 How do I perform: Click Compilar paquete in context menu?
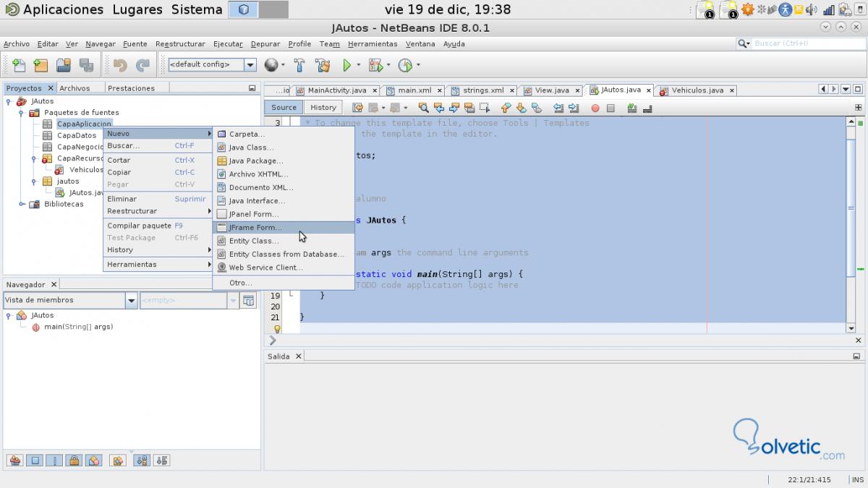158,226
